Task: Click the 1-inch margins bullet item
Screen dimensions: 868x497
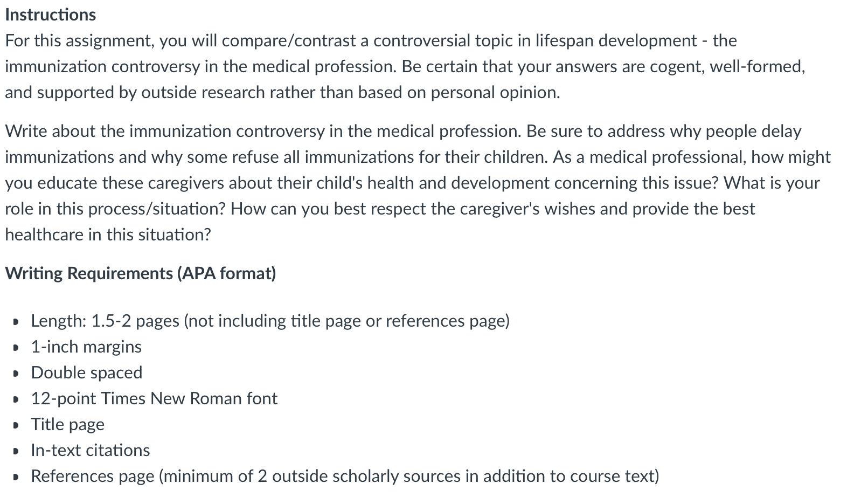Action: pos(86,347)
